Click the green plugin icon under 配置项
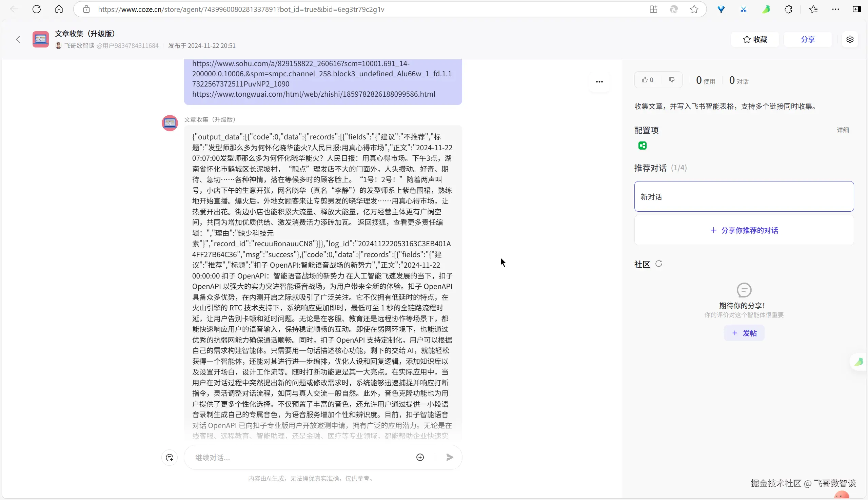 tap(643, 146)
